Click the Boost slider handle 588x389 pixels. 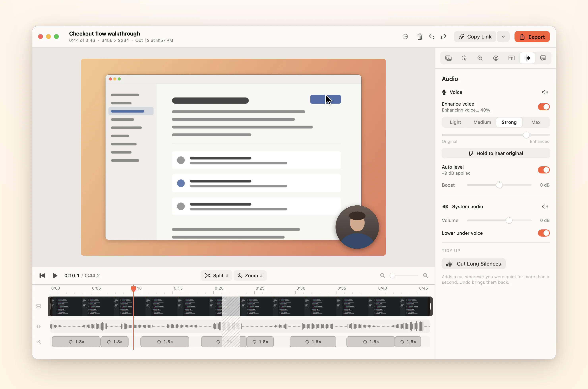[499, 185]
